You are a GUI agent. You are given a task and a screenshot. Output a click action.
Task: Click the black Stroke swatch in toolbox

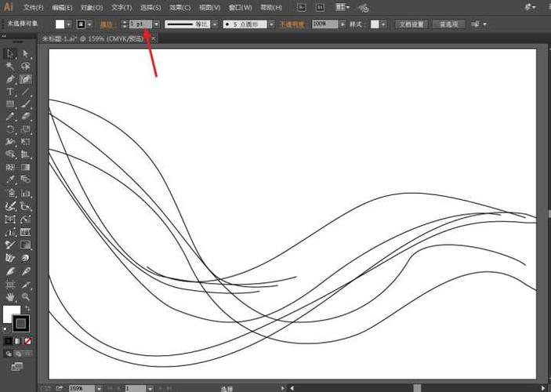[x=21, y=324]
